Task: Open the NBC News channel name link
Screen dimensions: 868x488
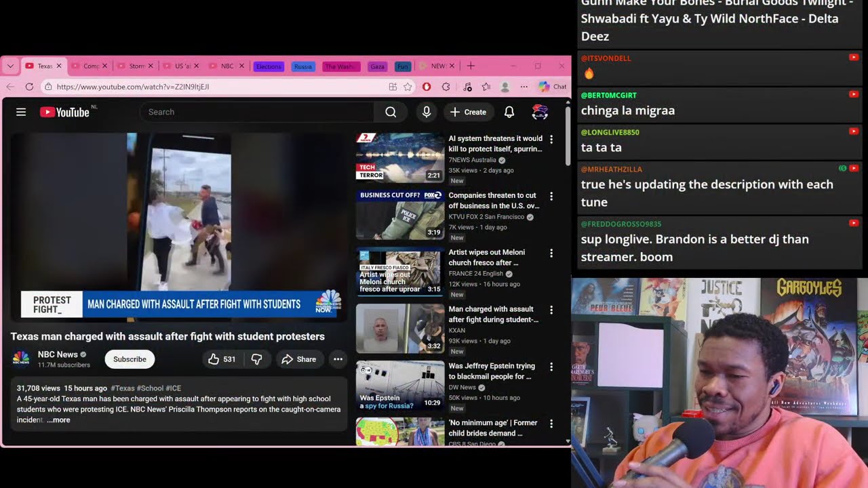Action: coord(58,354)
